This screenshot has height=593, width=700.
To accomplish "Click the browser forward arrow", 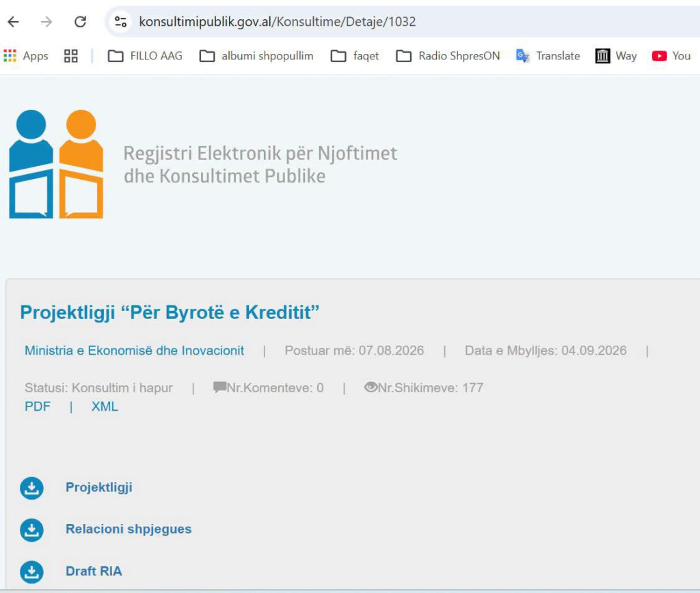I will [46, 21].
